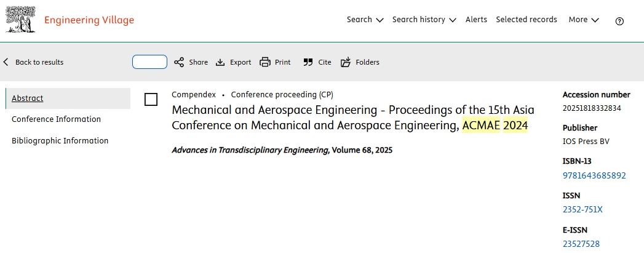Image resolution: width=644 pixels, height=253 pixels.
Task: Open the help question mark icon
Action: coord(619,22)
